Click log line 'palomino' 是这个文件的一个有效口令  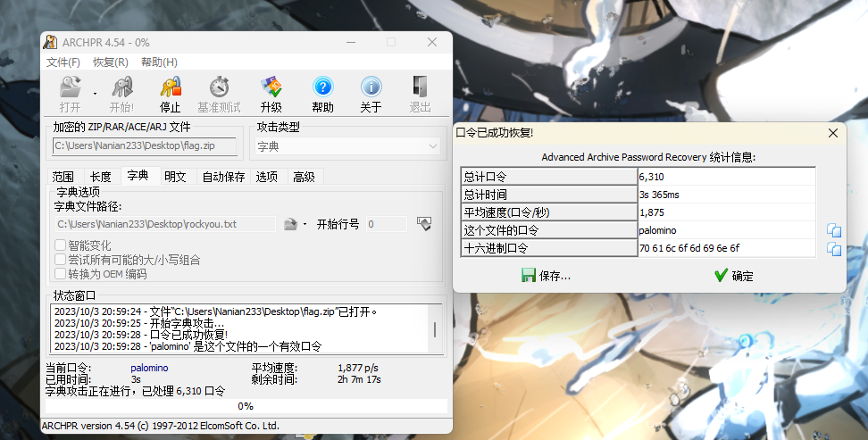pyautogui.click(x=188, y=346)
